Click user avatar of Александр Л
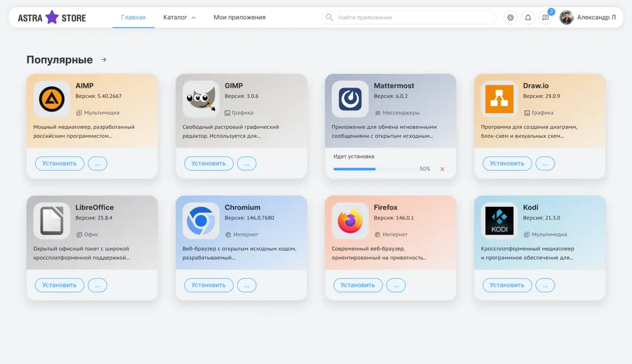The height and width of the screenshot is (364, 632). [567, 17]
